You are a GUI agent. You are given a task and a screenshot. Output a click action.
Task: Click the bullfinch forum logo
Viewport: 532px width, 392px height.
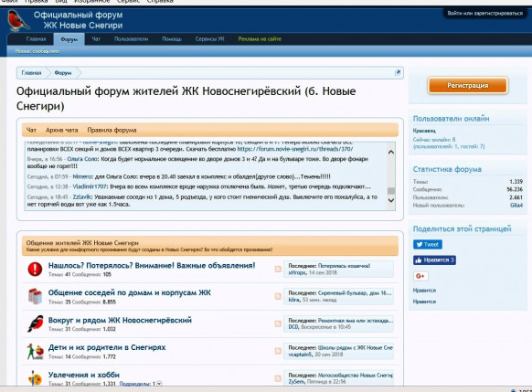tap(17, 20)
